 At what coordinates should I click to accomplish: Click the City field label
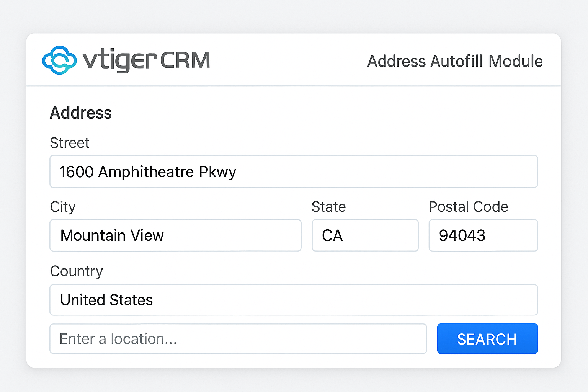pos(62,207)
